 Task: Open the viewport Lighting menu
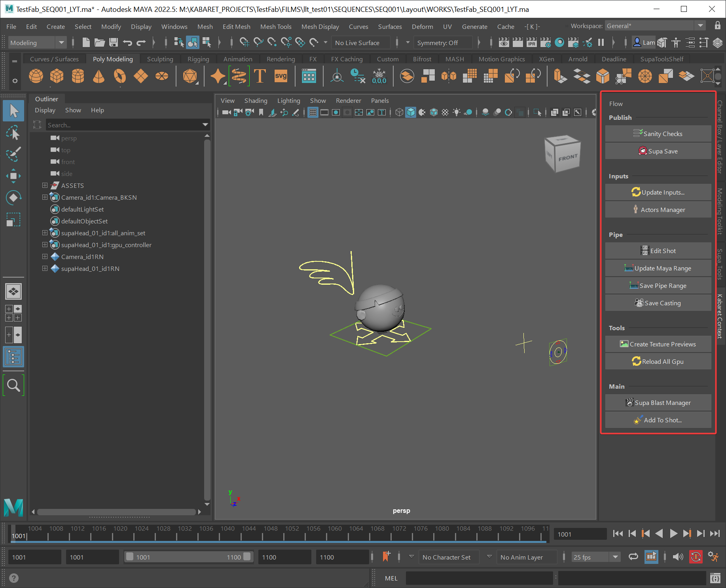coord(288,101)
